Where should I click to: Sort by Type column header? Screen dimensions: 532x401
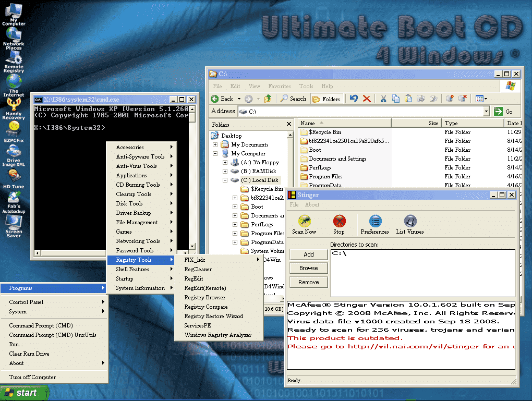473,123
